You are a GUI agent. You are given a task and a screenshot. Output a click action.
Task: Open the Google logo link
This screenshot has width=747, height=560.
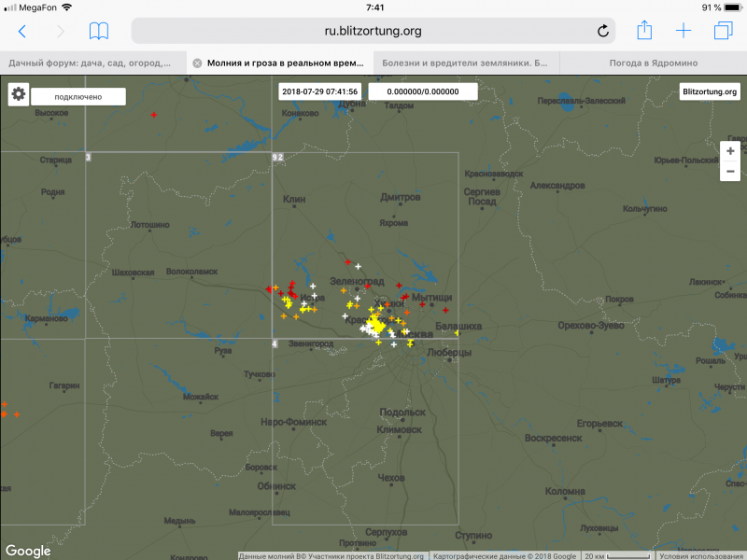28,551
